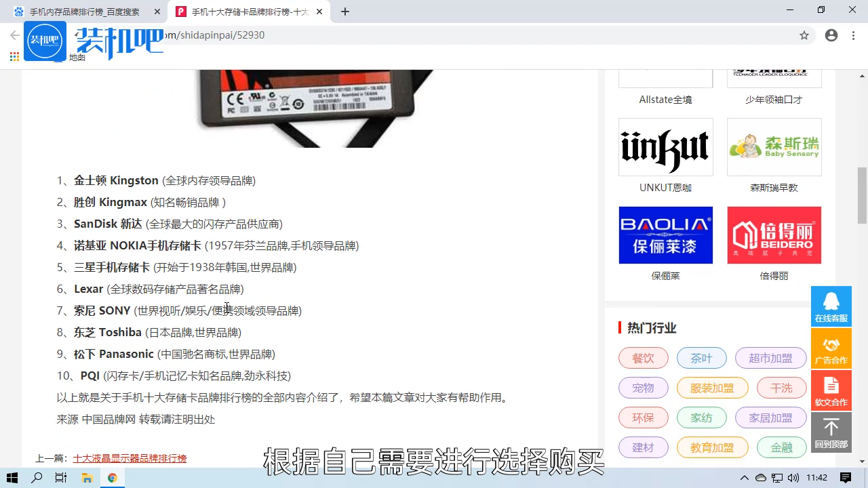Screen dimensions: 868x488
Task: Click the 回到顶部 back-to-top icon
Action: click(831, 432)
